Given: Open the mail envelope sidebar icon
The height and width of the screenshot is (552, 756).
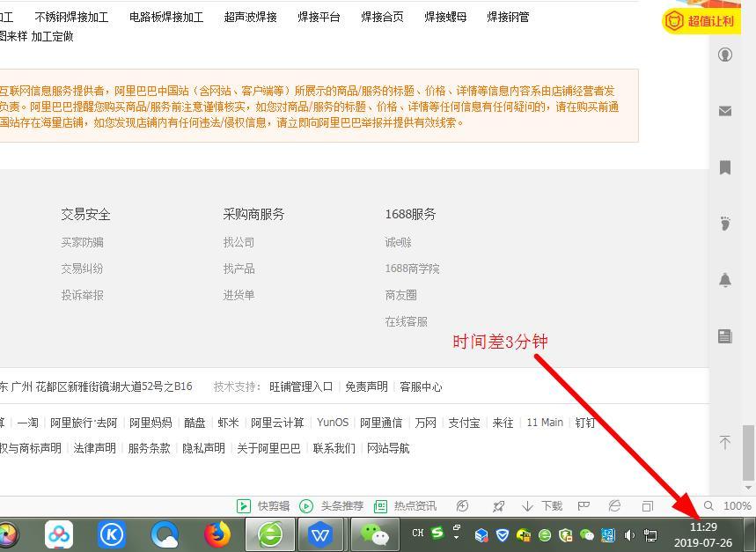Looking at the screenshot, I should click(x=724, y=111).
